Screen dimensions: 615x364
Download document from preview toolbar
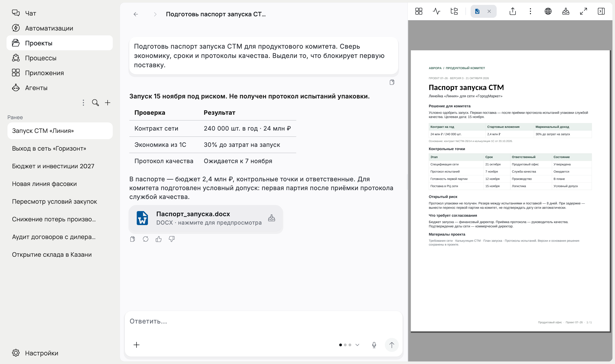566,11
